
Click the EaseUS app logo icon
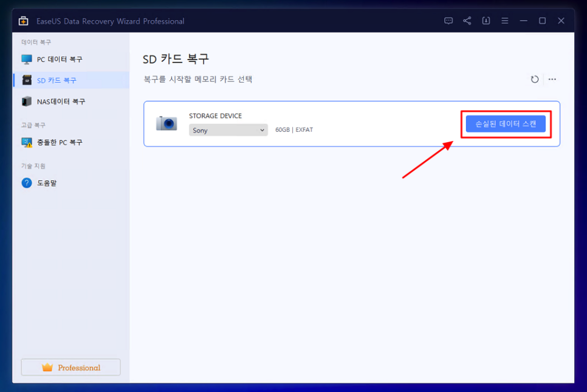pyautogui.click(x=24, y=21)
